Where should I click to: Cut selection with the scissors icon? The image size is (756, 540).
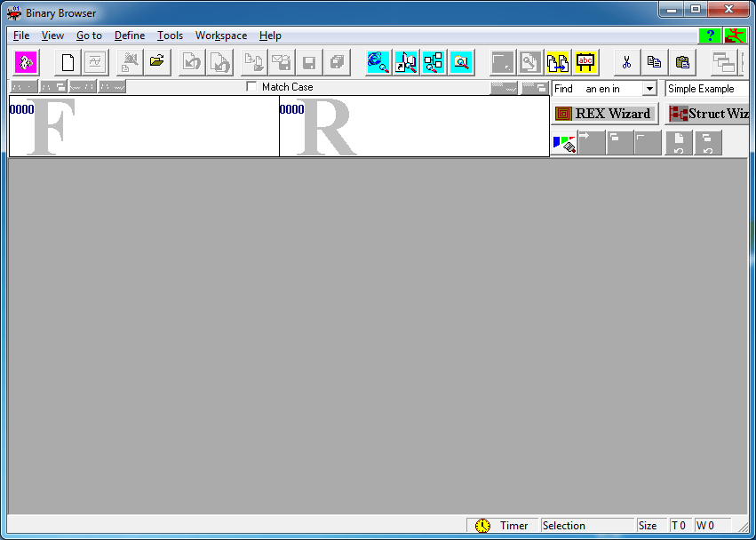click(x=627, y=62)
